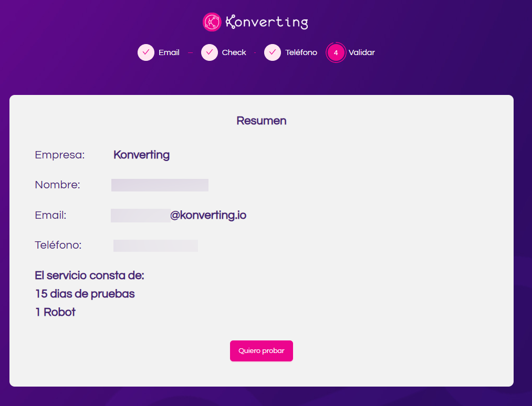Click the Konverting company name value
The image size is (532, 406).
click(141, 155)
